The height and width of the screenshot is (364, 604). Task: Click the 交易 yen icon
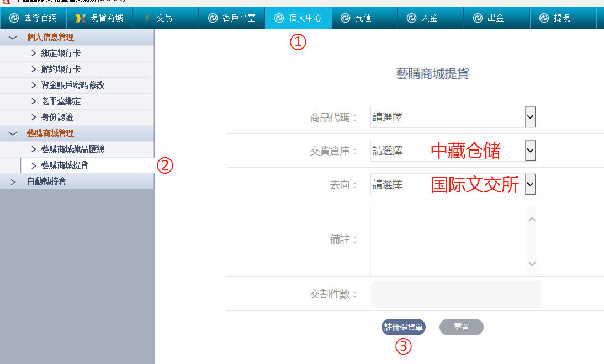click(x=147, y=18)
